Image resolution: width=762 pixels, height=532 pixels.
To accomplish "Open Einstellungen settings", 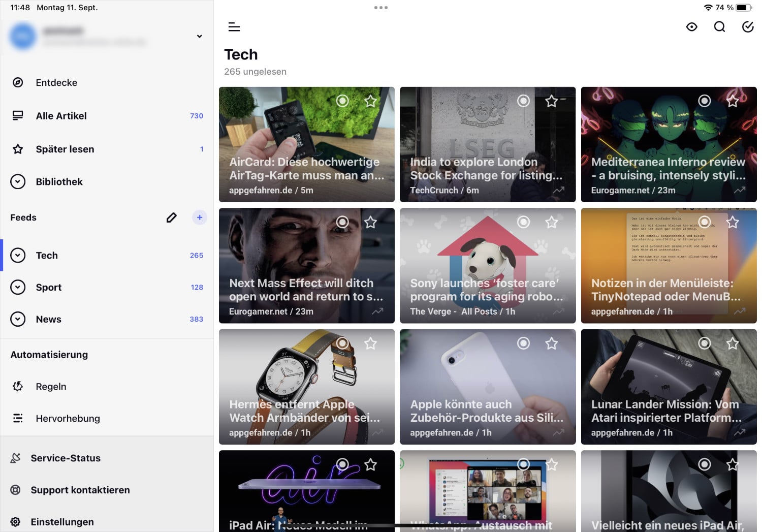I will coord(62,522).
